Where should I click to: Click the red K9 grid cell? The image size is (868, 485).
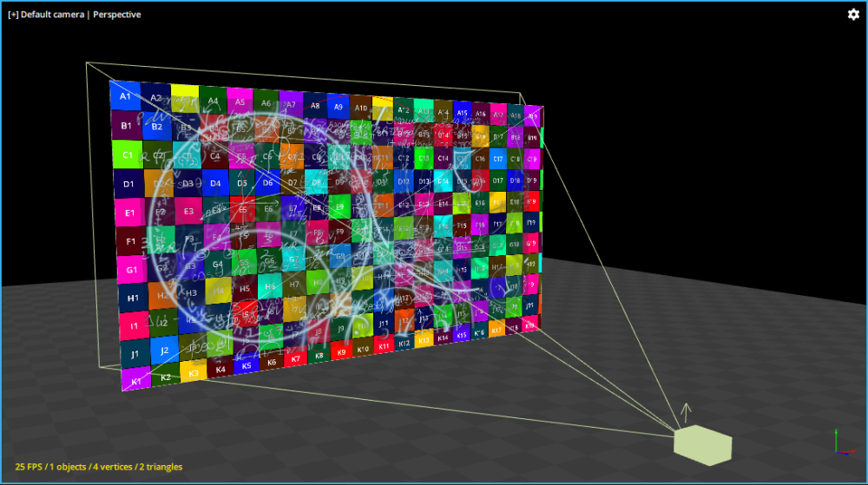click(341, 351)
